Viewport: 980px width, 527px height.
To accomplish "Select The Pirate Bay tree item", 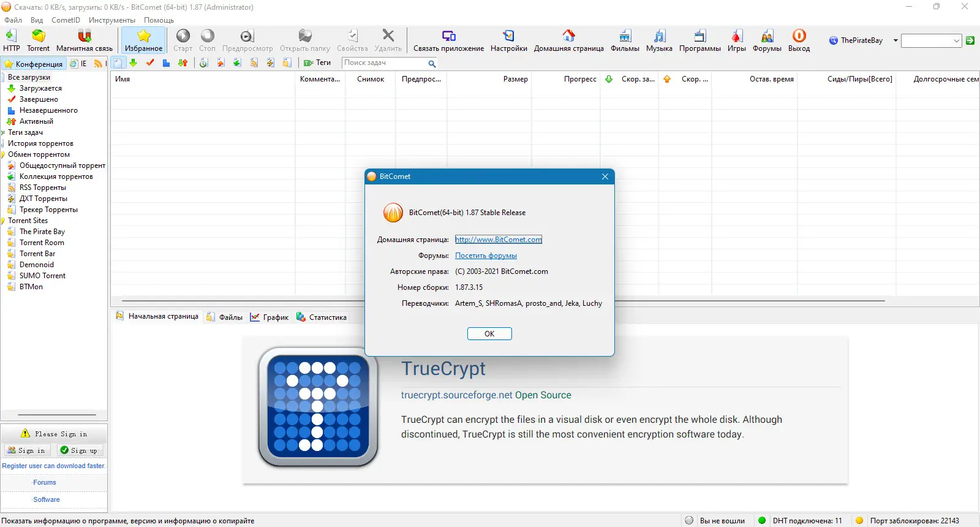I will 42,232.
